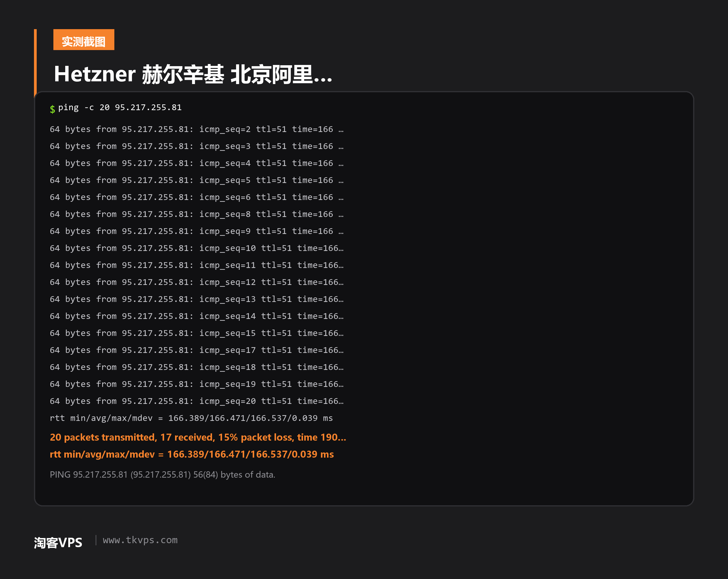Screen dimensions: 728x579
Task: Select the icmp_seq=18 ping line
Action: [x=197, y=367]
